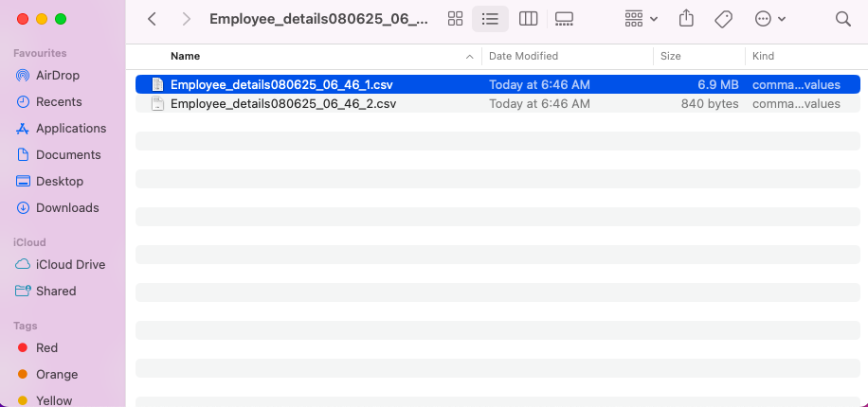Open iCloud Drive in the sidebar
Viewport: 868px width, 407px height.
pyautogui.click(x=70, y=264)
